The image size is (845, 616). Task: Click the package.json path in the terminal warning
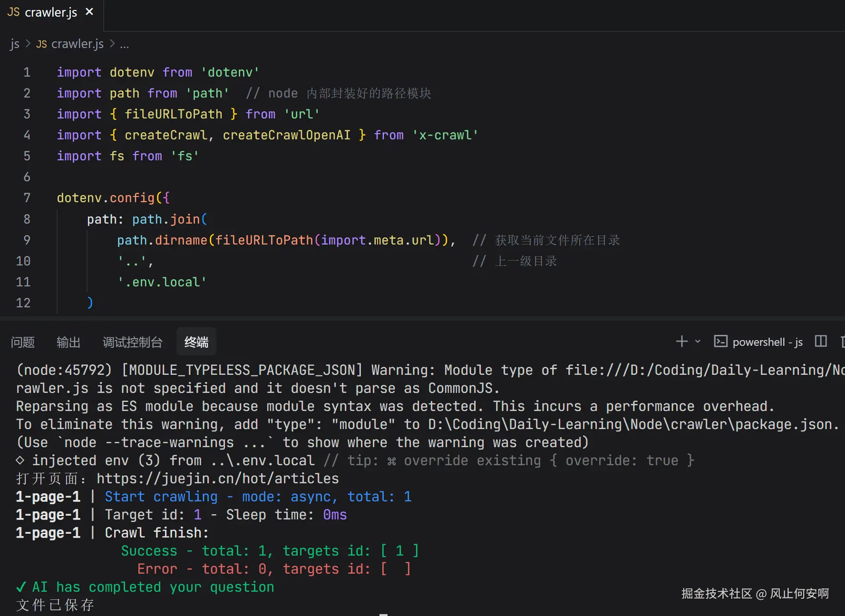pos(631,424)
